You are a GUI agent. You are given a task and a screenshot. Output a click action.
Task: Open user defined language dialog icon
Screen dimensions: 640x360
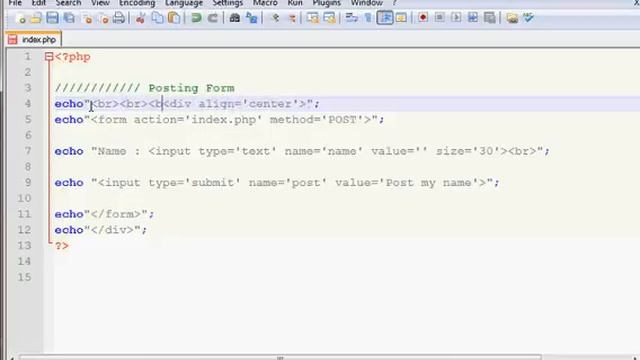tap(401, 18)
